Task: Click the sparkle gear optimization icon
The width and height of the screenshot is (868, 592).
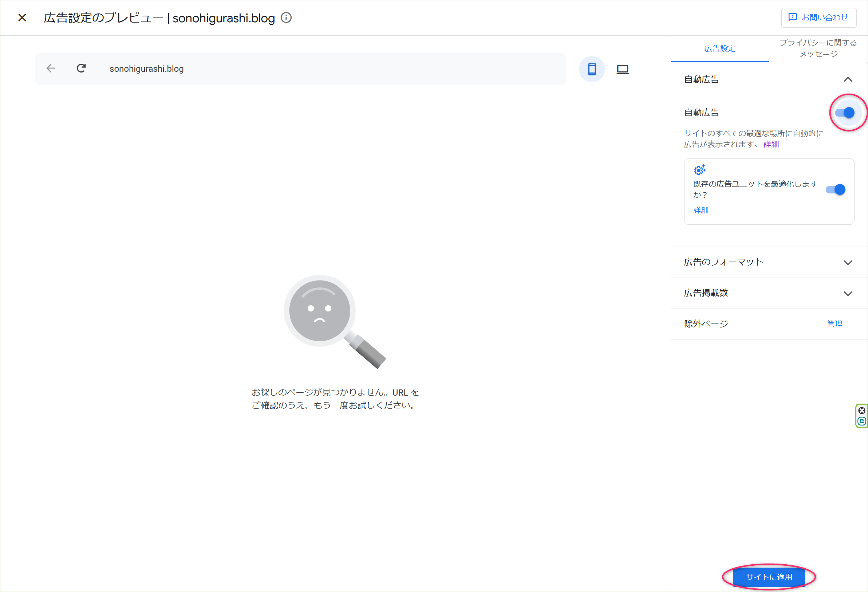Action: coord(699,170)
